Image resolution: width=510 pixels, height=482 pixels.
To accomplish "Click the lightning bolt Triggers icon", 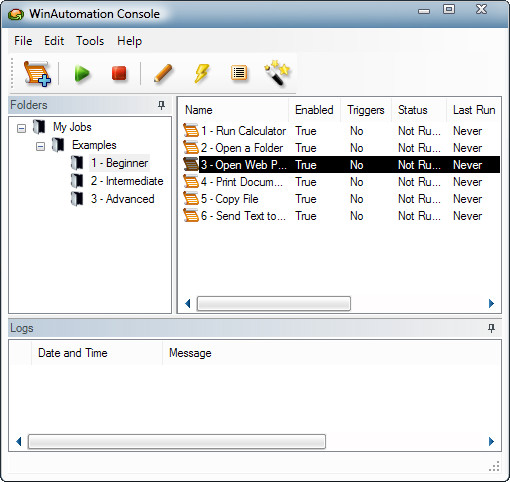I will (201, 73).
